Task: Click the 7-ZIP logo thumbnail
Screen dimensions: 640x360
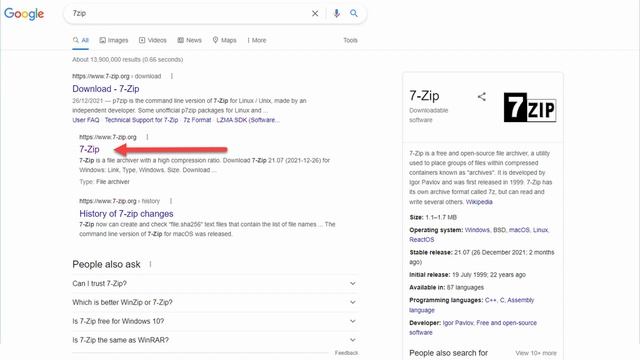Action: click(x=530, y=107)
